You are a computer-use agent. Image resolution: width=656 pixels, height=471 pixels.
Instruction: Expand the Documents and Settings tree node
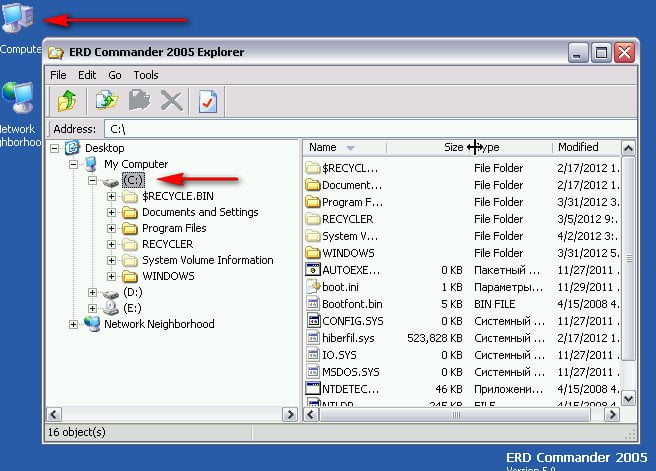(x=111, y=212)
